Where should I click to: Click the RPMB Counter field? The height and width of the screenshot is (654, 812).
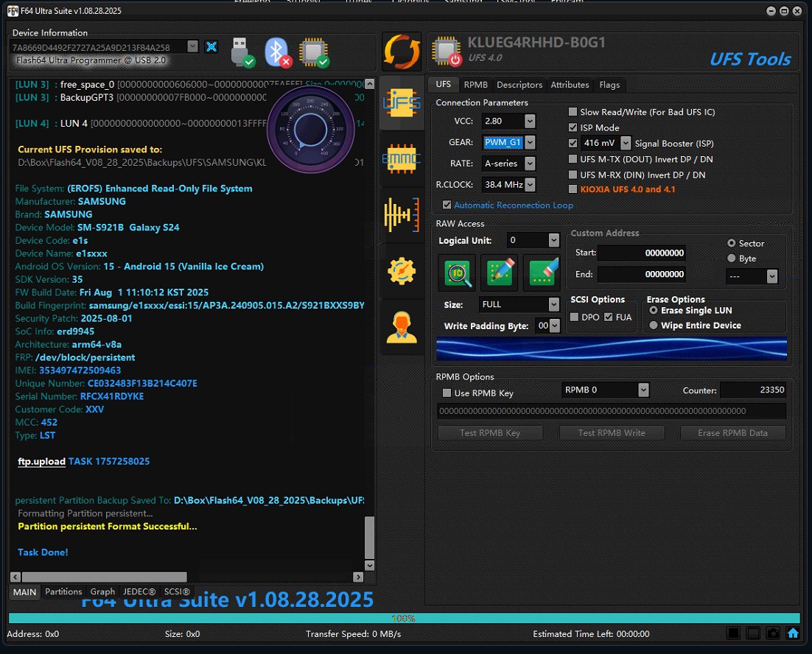pyautogui.click(x=753, y=390)
